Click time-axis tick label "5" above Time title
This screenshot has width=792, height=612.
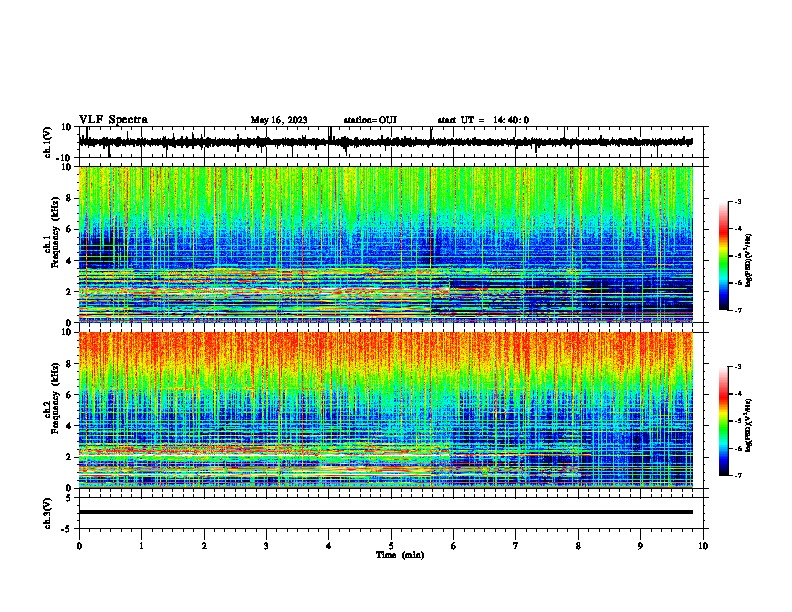pos(391,546)
